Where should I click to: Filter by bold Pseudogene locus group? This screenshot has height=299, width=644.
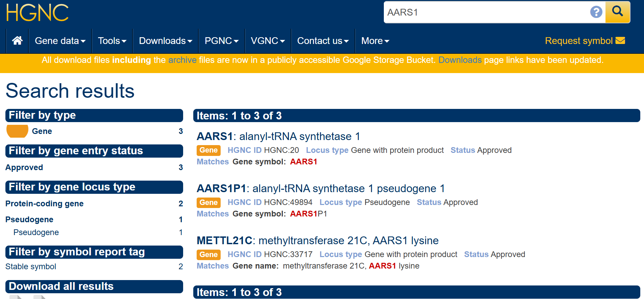[x=29, y=220]
